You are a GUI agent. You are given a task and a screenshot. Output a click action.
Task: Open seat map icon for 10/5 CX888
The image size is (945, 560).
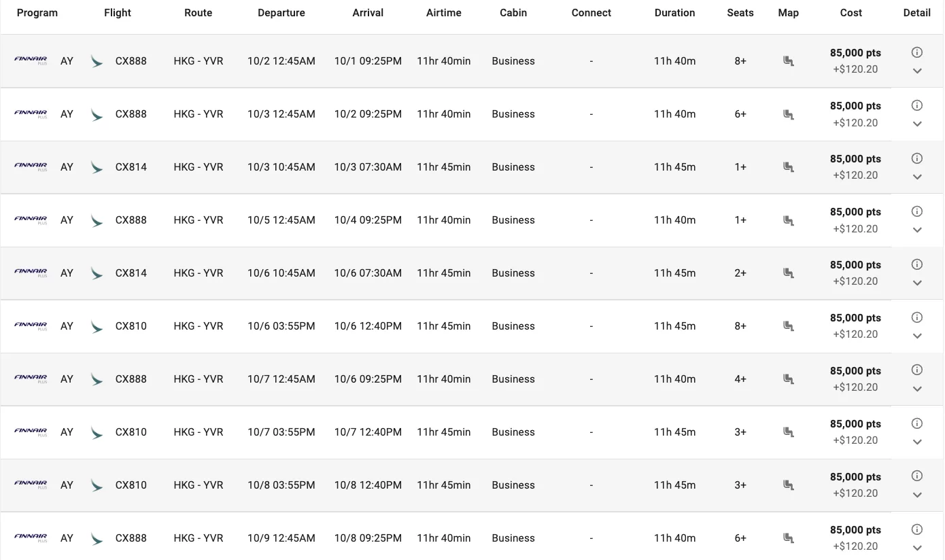pyautogui.click(x=788, y=220)
